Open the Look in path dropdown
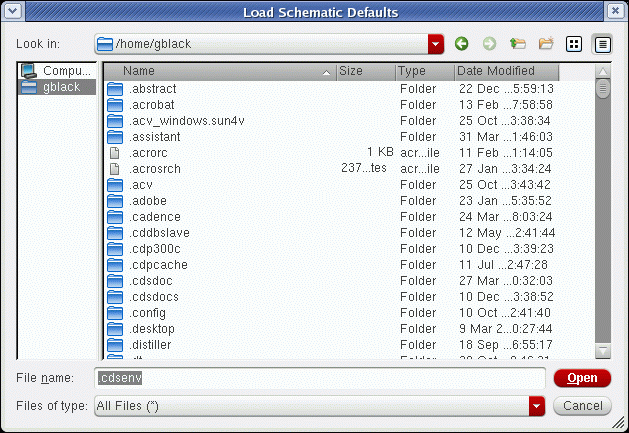This screenshot has height=433, width=629. 436,44
